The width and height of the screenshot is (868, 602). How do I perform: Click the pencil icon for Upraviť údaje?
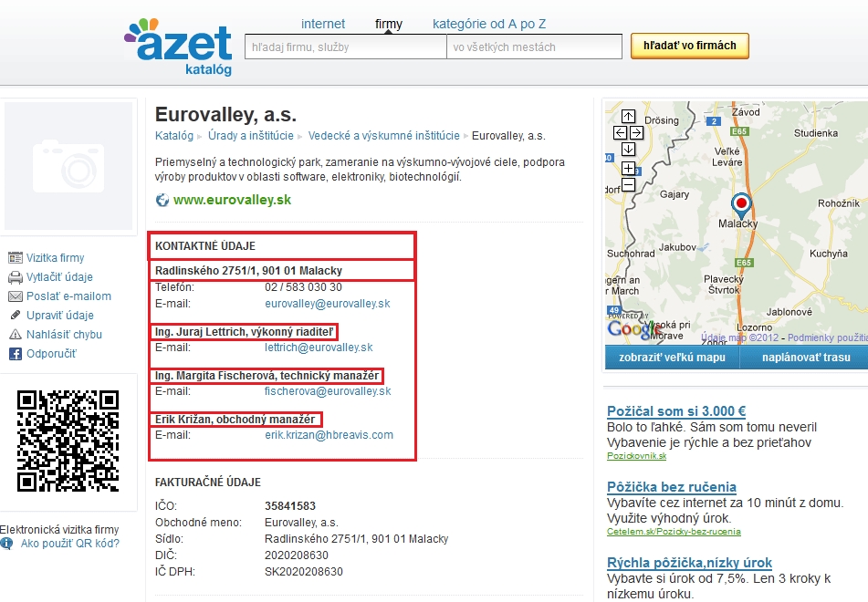16,316
